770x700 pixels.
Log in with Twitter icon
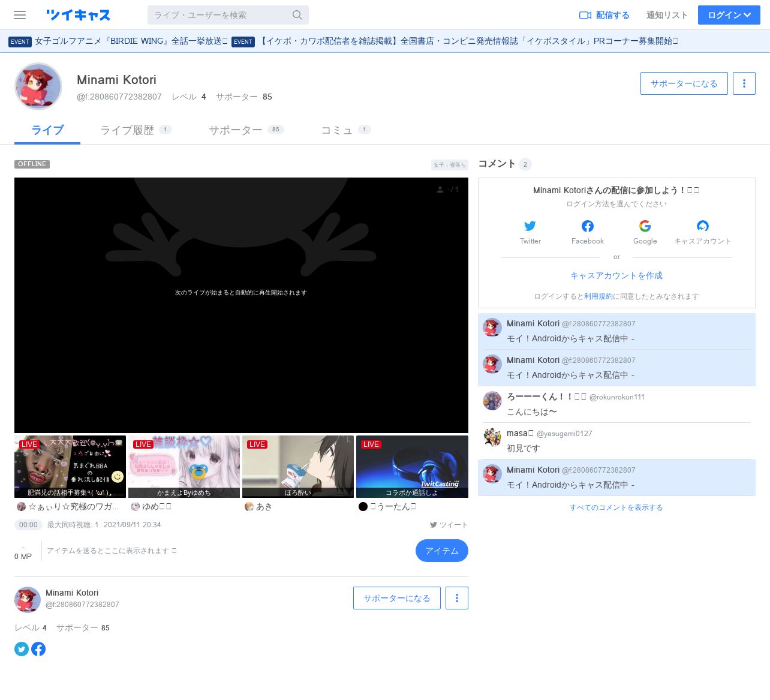530,226
